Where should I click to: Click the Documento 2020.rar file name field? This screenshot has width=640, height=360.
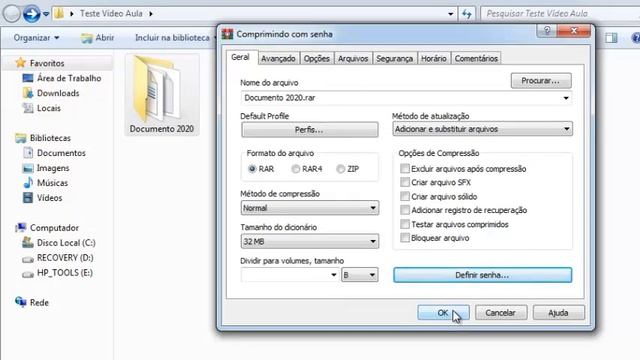pos(406,98)
